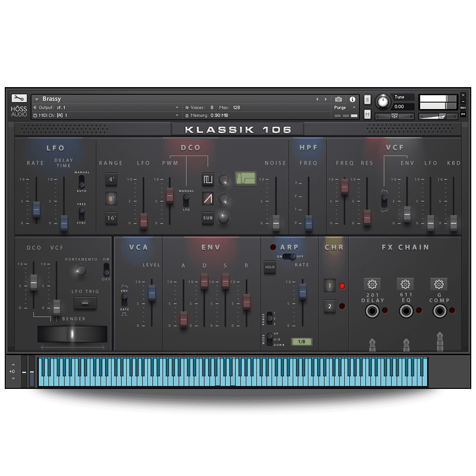This screenshot has width=476, height=476.
Task: Click the SUB oscillator button
Action: coord(208,218)
